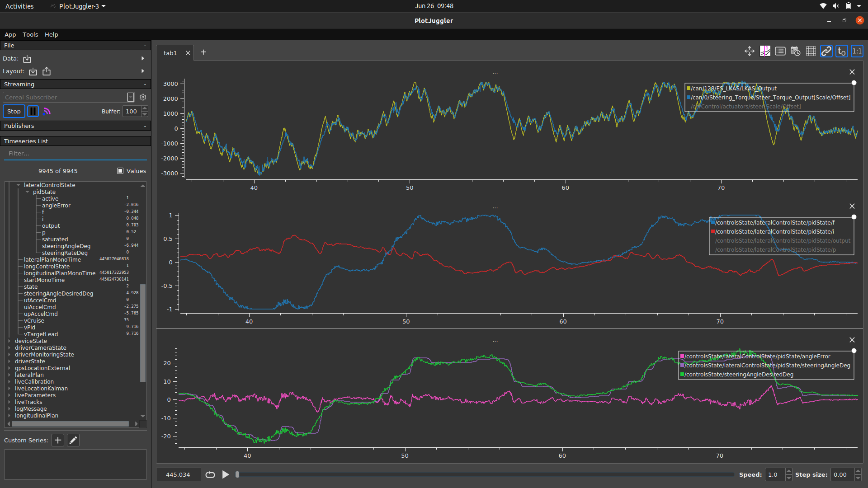Toggle plot legend visibility icon
The height and width of the screenshot is (488, 868).
tap(780, 52)
